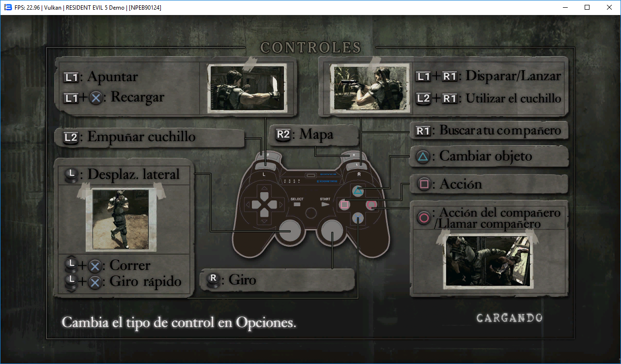
Task: Click the Empuñar cuchillo label
Action: tap(141, 137)
